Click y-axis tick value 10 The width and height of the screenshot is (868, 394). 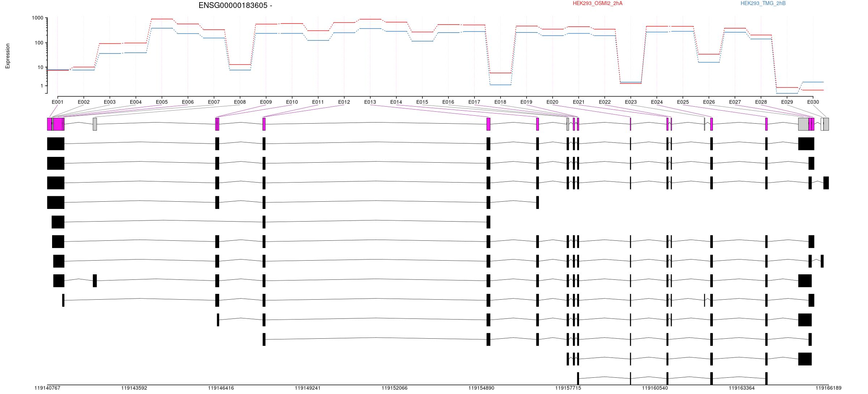(x=41, y=67)
